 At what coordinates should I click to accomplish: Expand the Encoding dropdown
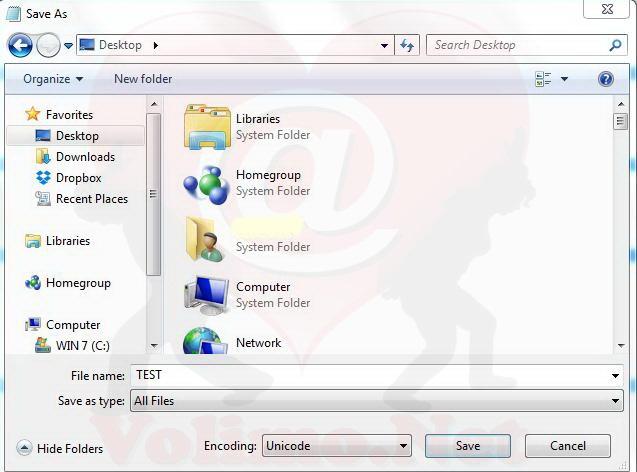coord(404,446)
